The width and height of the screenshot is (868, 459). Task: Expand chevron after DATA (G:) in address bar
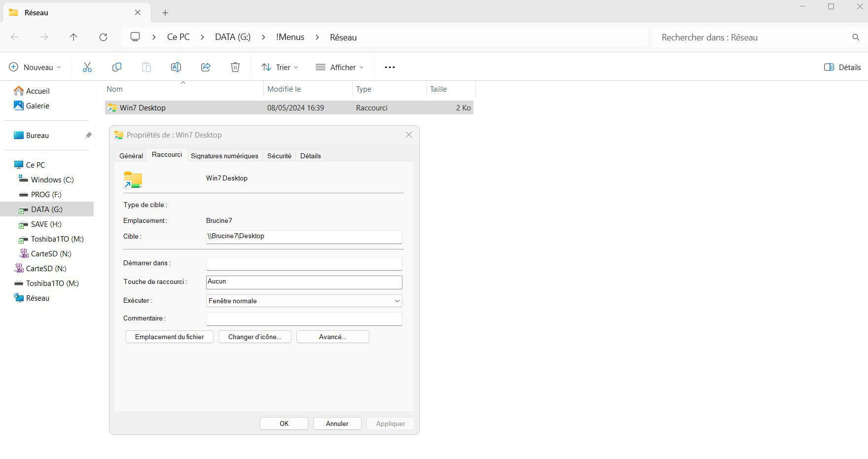coord(263,37)
